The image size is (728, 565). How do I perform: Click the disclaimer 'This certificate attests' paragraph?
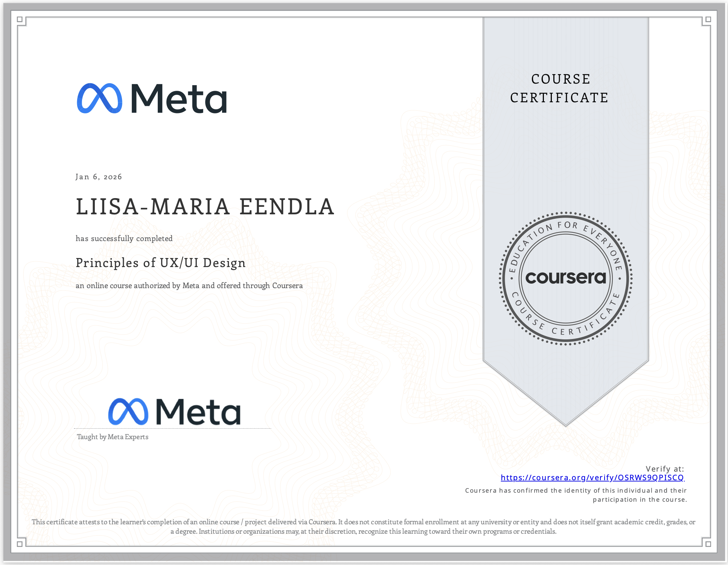(364, 527)
